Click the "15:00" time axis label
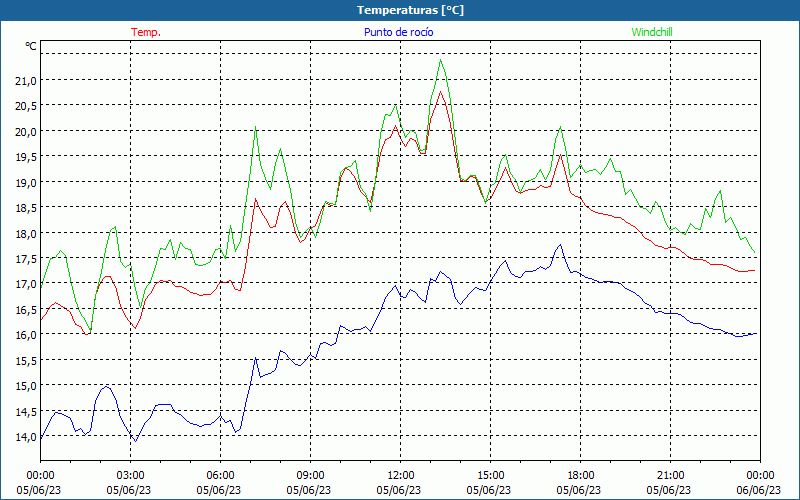The image size is (800, 500). [490, 475]
